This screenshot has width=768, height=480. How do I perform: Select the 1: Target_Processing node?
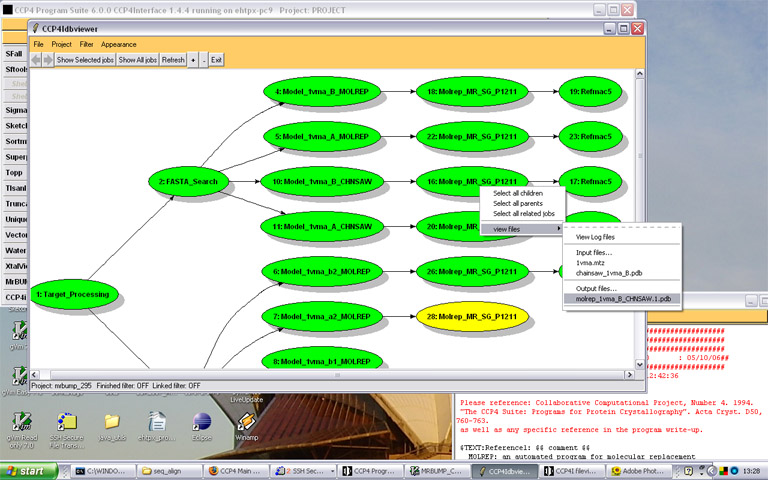pyautogui.click(x=73, y=294)
